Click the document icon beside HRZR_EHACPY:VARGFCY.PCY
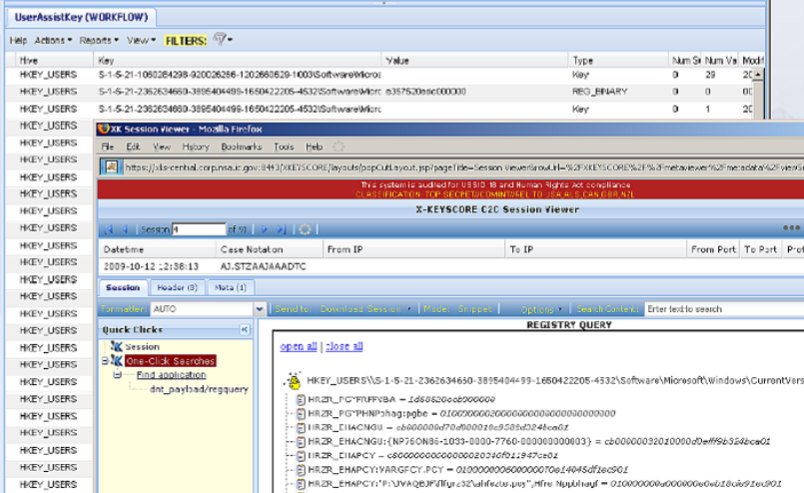804x493 pixels. coord(301,469)
